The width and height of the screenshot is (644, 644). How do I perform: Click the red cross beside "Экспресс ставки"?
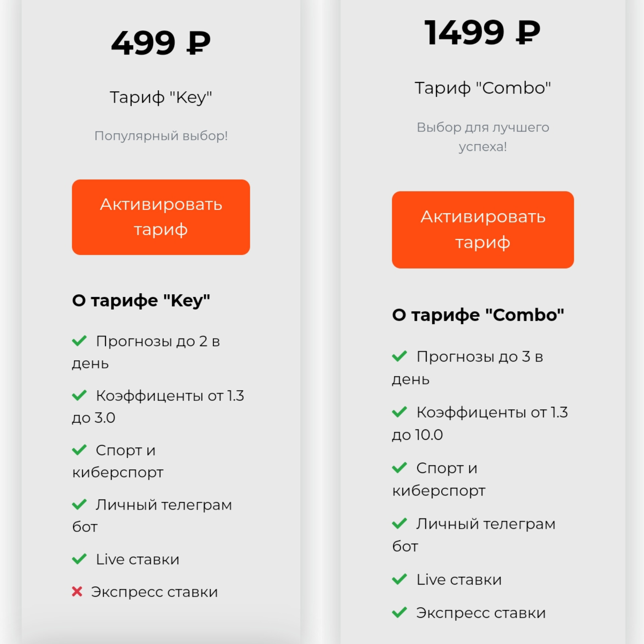point(77,592)
